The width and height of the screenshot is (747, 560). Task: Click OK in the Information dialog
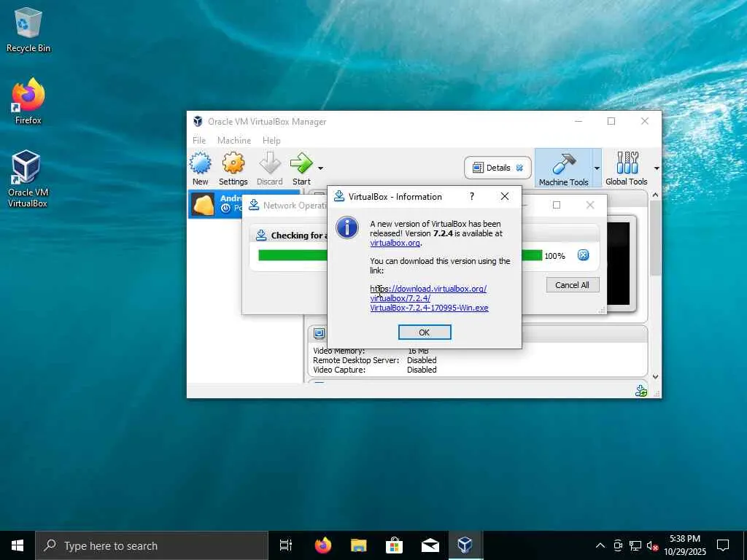click(x=425, y=332)
